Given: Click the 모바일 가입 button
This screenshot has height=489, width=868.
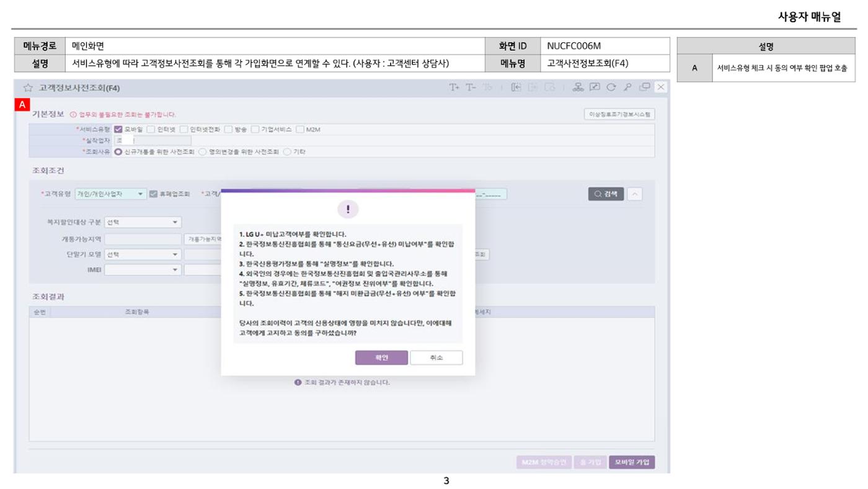Looking at the screenshot, I should point(632,462).
